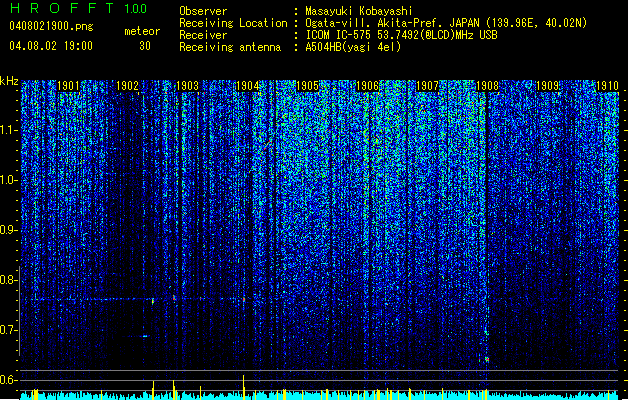629x400 pixels.
Task: Click the 1909 time marker
Action: 547,86
